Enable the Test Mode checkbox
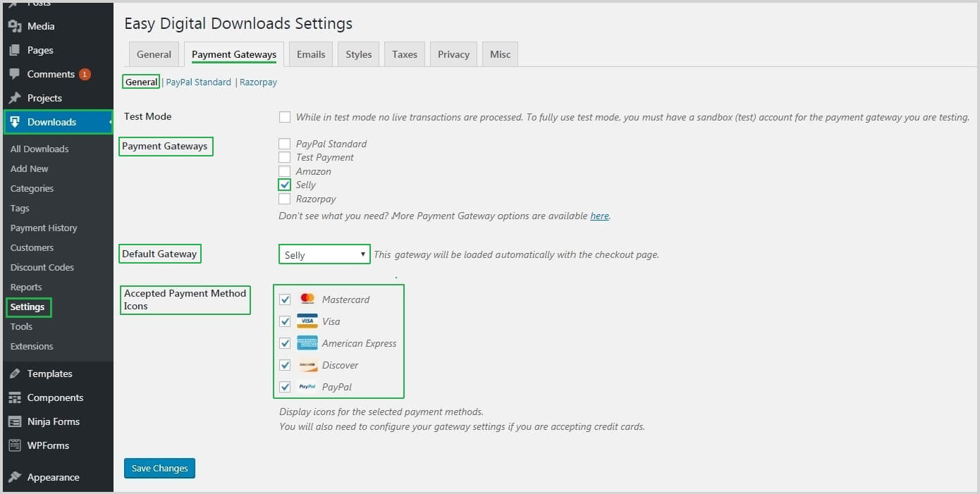Screen dimensions: 980x494 coord(285,117)
